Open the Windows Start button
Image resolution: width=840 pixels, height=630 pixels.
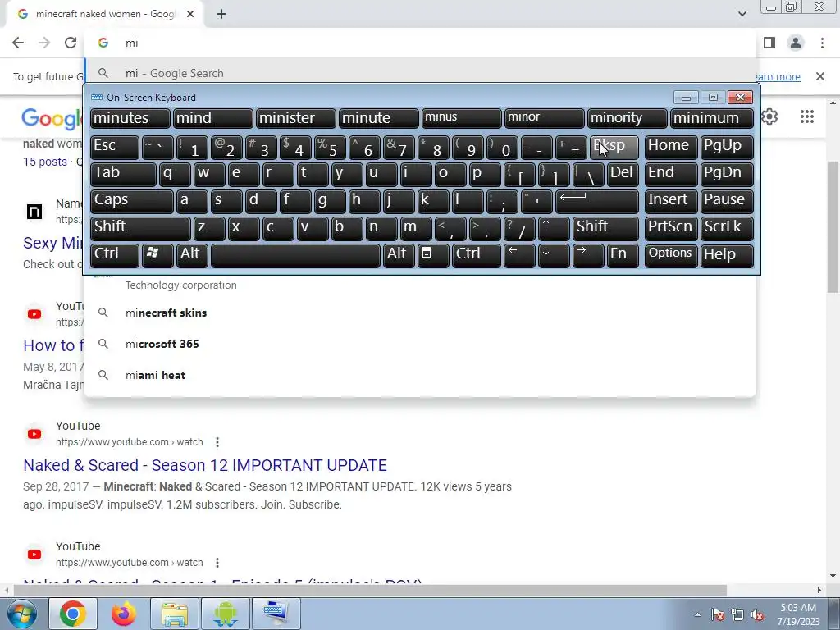coord(21,614)
